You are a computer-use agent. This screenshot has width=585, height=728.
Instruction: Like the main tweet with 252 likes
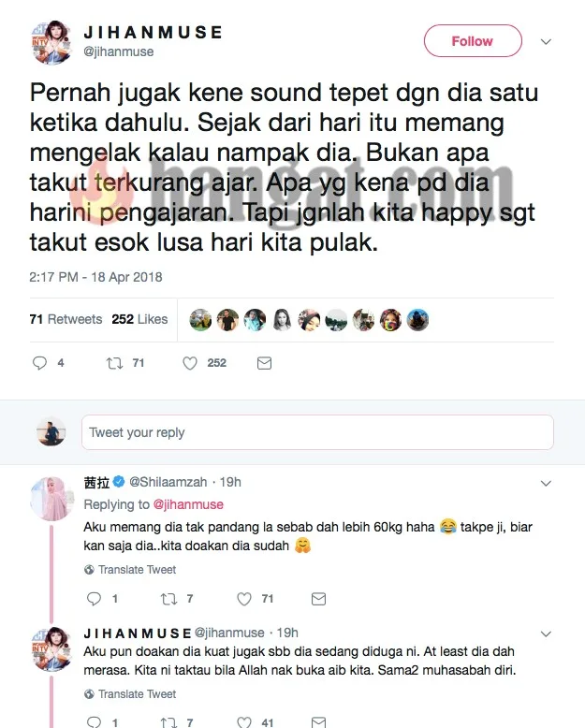(190, 363)
